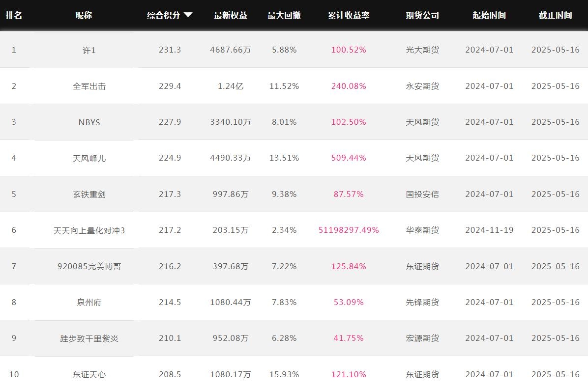Click the equity value 952.08万
The width and height of the screenshot is (588, 391).
231,338
